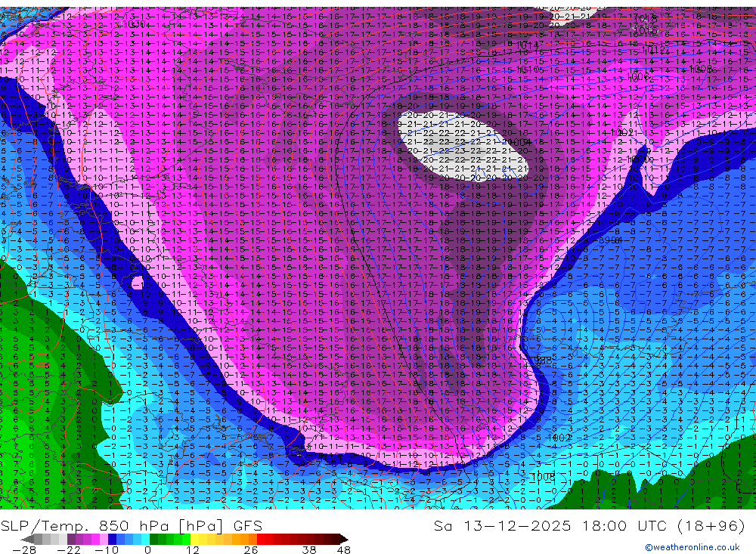Click the '26' label under the color bar

click(x=251, y=550)
